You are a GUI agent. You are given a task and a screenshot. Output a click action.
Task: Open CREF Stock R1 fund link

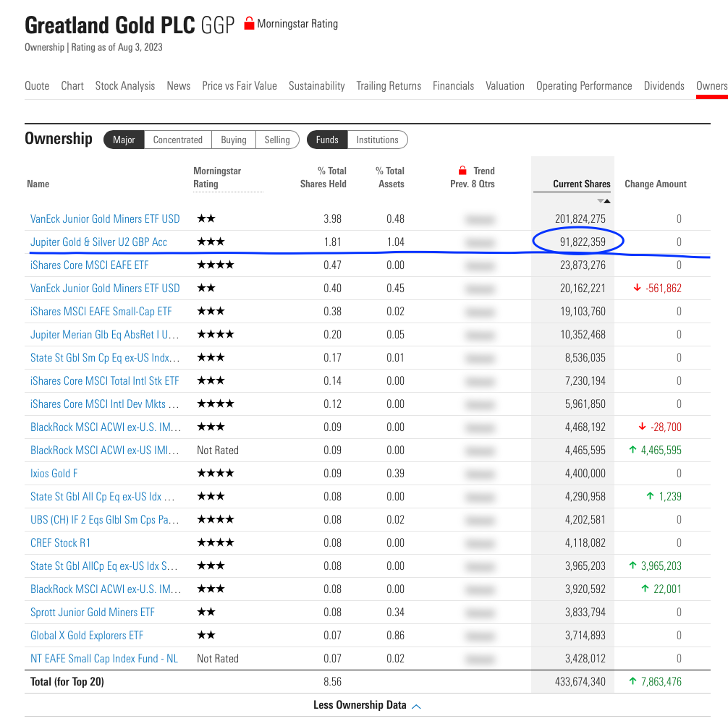coord(60,543)
